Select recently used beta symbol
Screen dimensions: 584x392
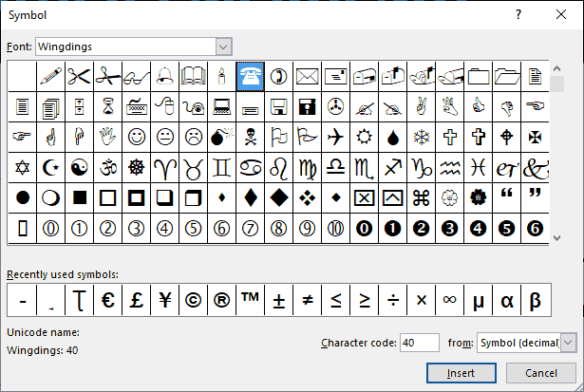[536, 300]
